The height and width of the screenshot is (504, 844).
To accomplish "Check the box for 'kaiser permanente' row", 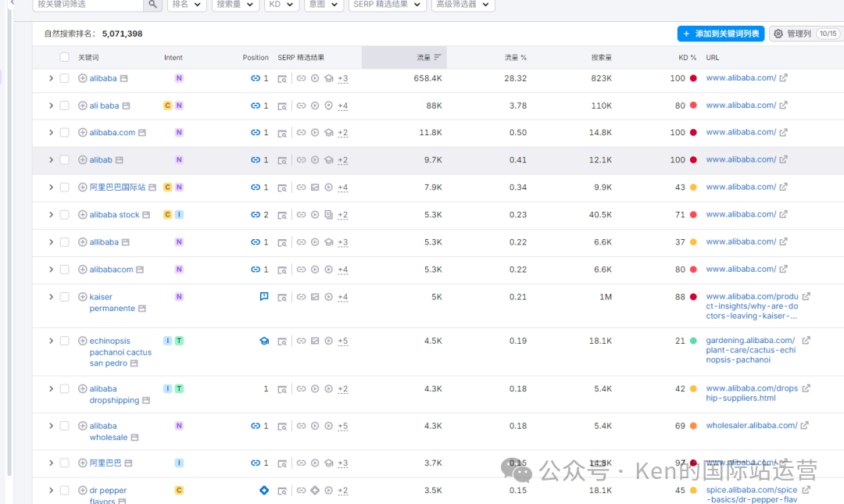I will [65, 297].
